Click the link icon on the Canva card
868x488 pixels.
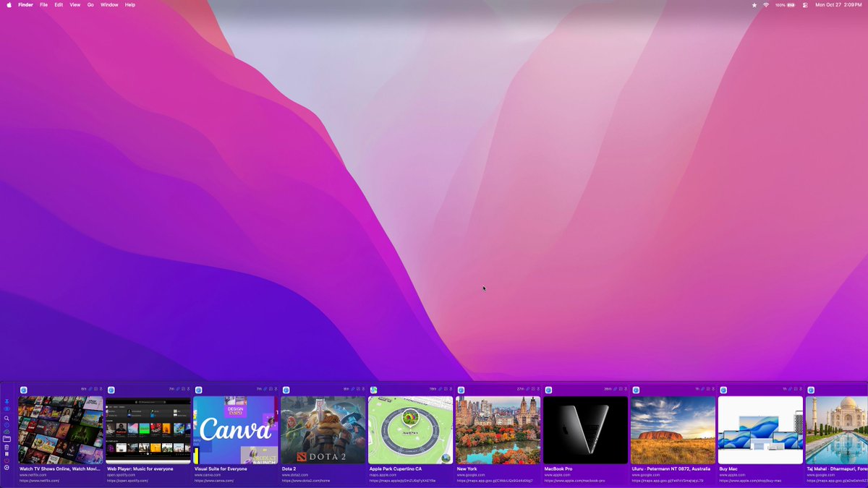(x=265, y=389)
